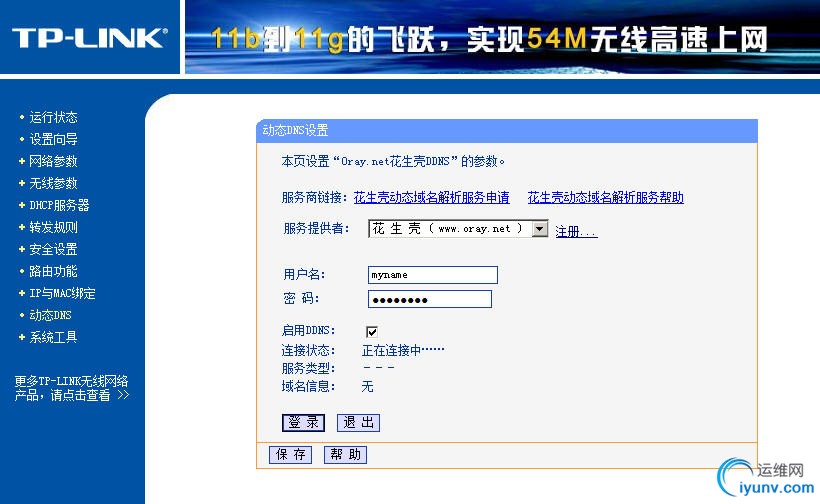Expand the 系统工具 menu

tap(53, 337)
